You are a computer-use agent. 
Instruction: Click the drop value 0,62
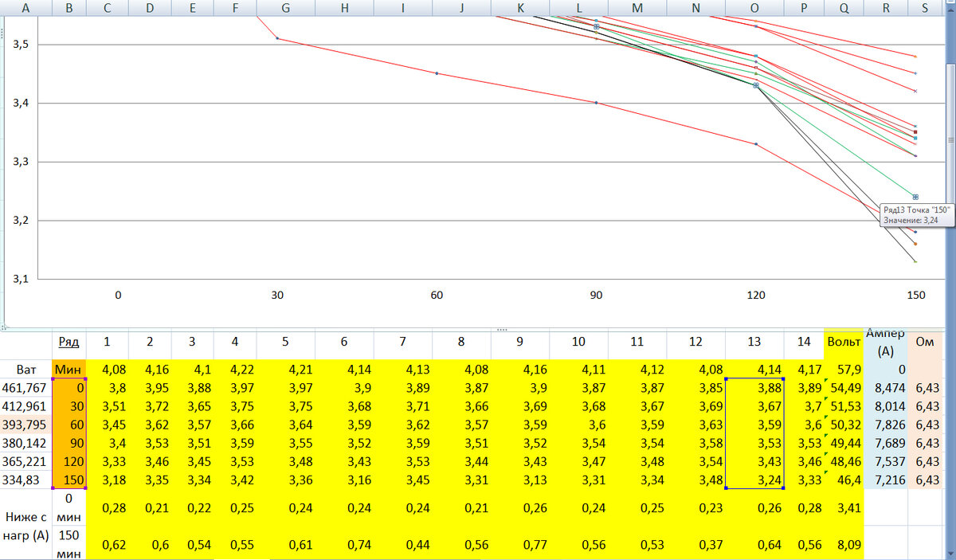tap(108, 542)
